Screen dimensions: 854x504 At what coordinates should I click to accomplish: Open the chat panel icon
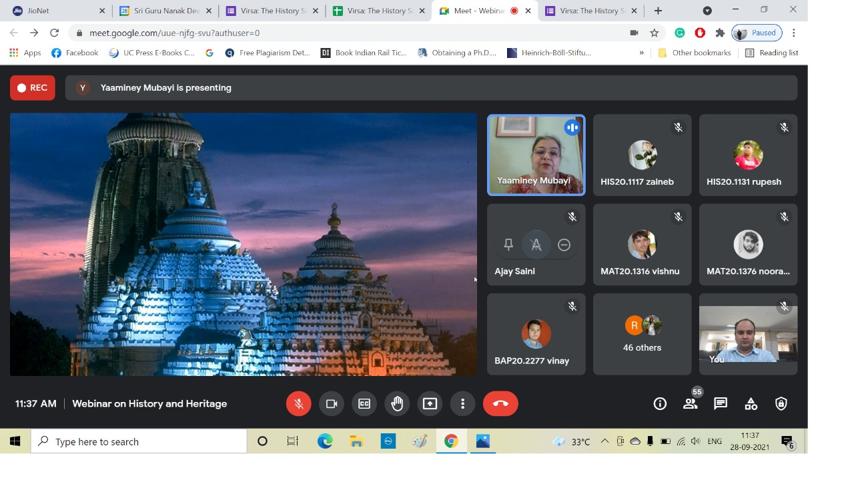(721, 404)
